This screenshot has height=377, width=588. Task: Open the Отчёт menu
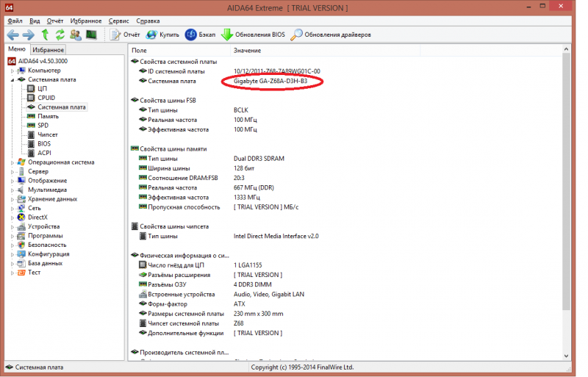(x=54, y=21)
